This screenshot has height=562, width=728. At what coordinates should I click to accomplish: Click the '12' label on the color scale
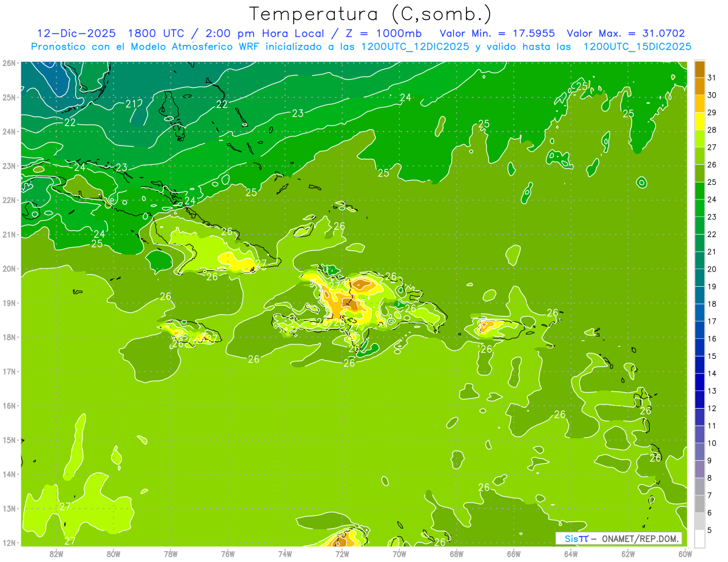pyautogui.click(x=712, y=409)
